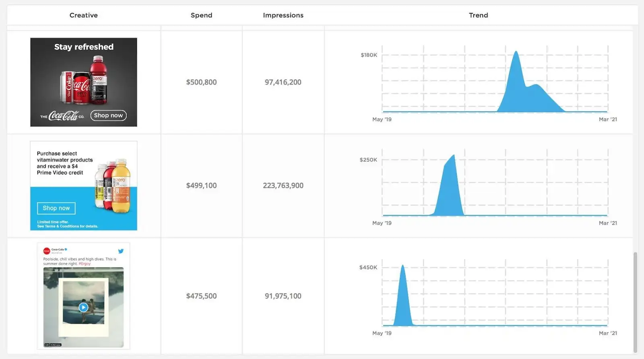Viewport: 644px width, 359px height.
Task: Click the Spend column header
Action: pyautogui.click(x=201, y=15)
